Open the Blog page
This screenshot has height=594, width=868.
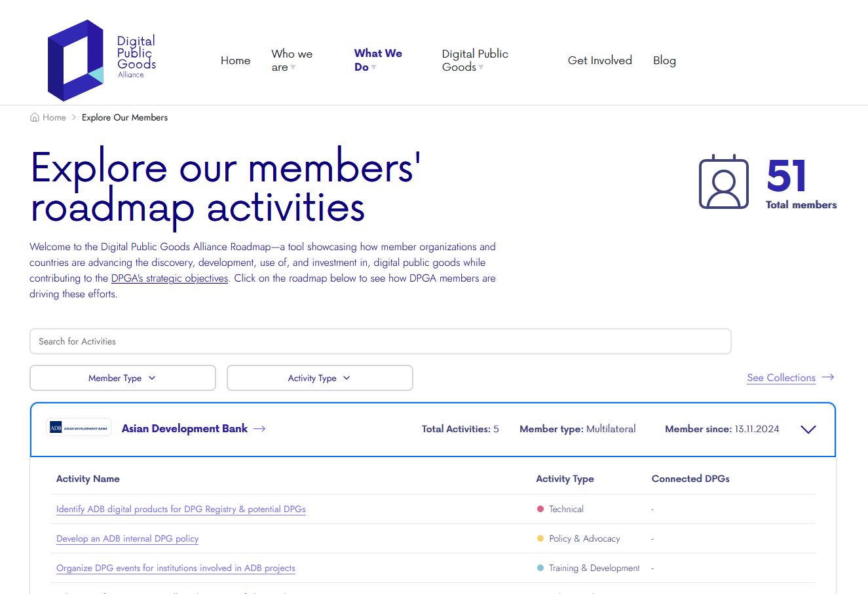[x=664, y=60]
